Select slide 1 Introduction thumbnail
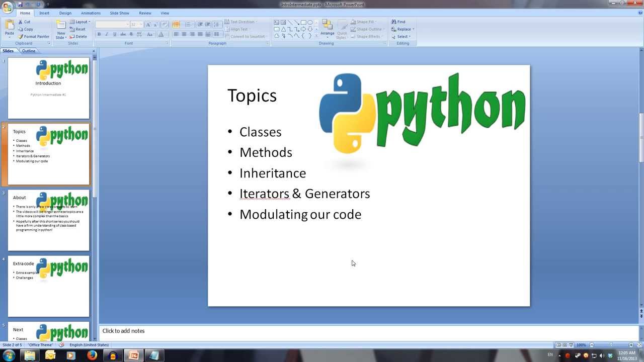Viewport: 644px width, 362px height. click(48, 88)
